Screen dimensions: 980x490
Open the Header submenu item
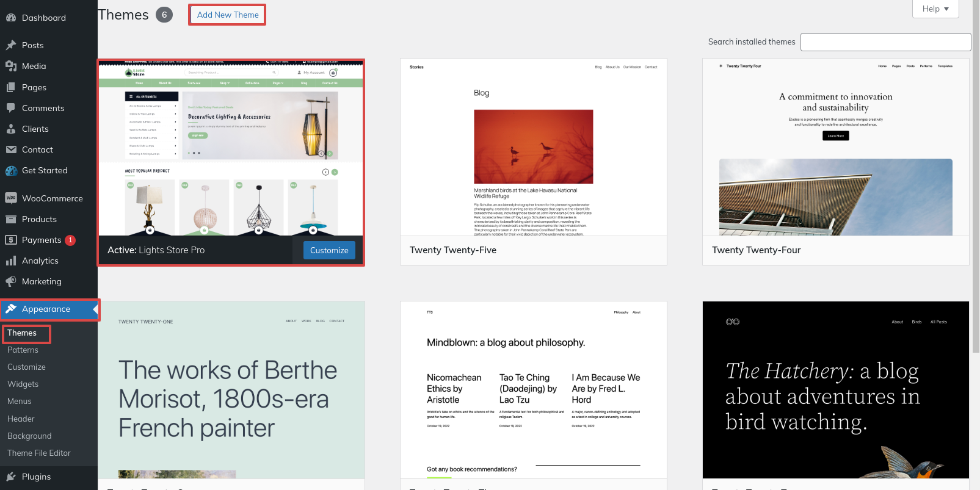click(21, 419)
